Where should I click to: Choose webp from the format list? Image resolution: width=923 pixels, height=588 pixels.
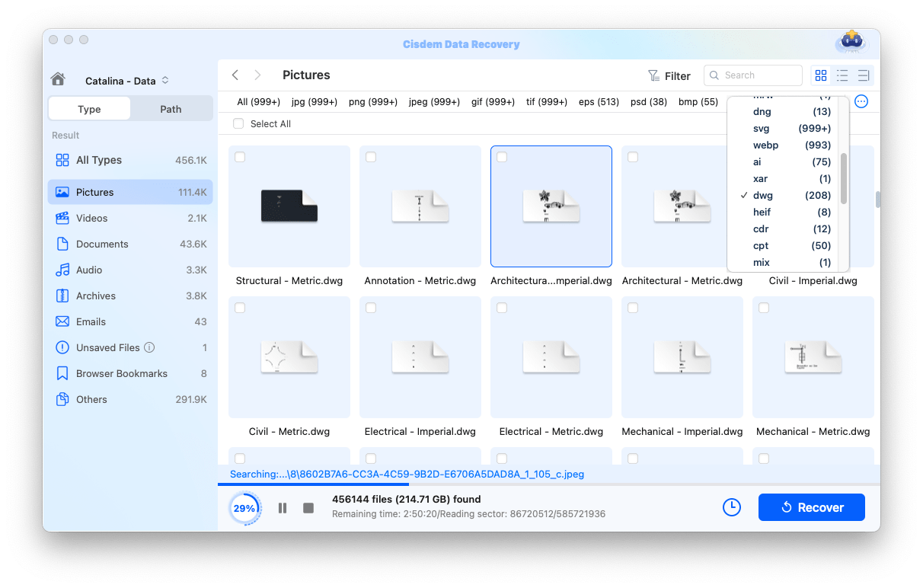(765, 145)
